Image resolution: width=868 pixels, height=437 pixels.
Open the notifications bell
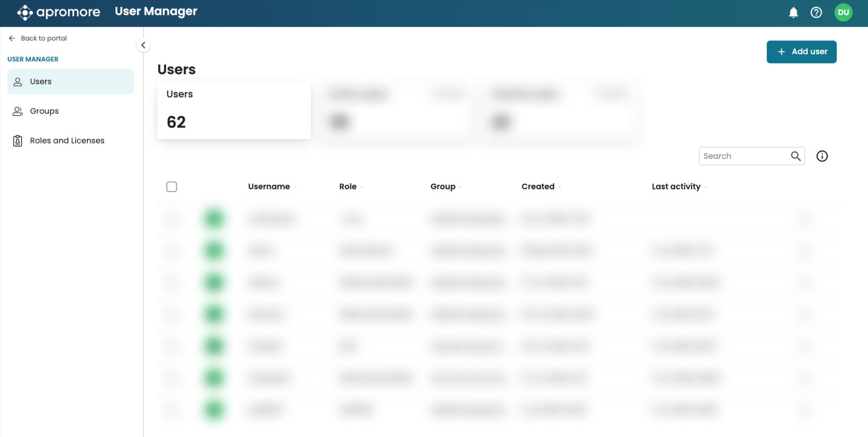[x=793, y=13]
